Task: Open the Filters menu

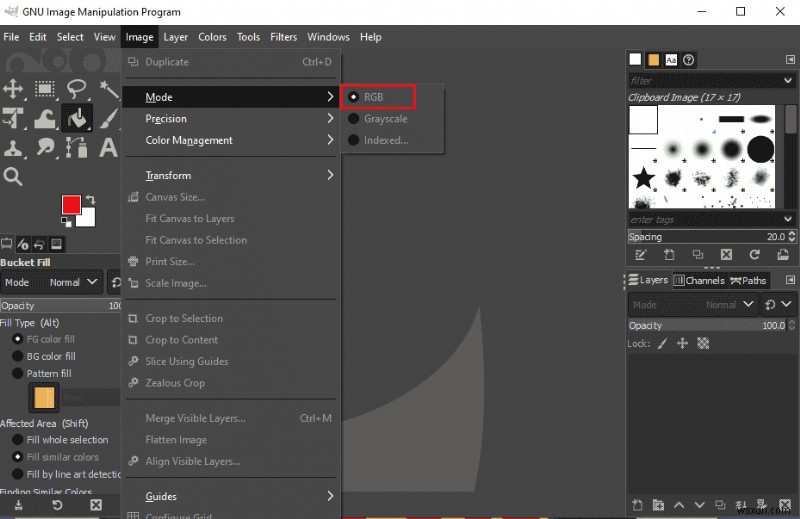Action: click(x=283, y=37)
